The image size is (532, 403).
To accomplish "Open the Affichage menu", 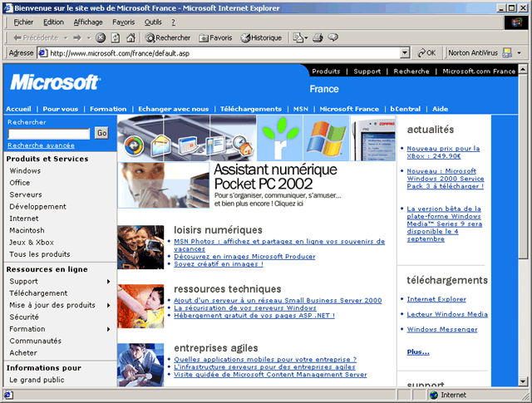I will click(x=88, y=22).
